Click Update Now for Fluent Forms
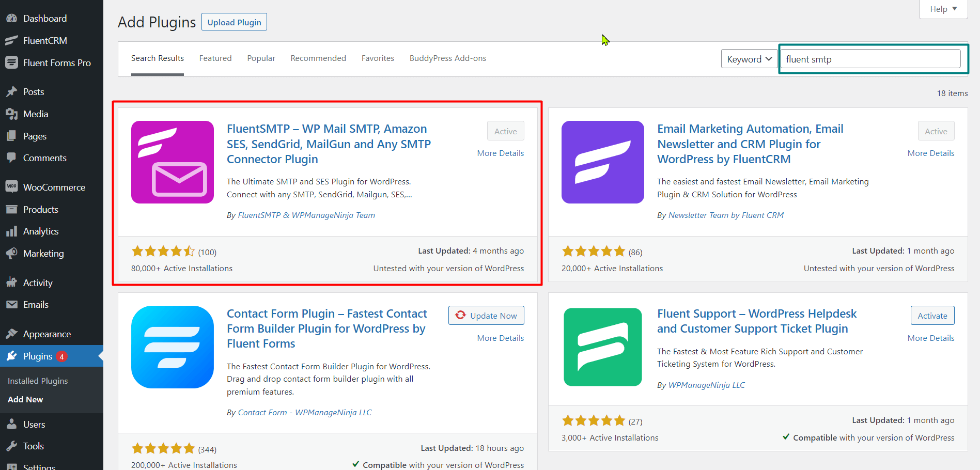Image resolution: width=980 pixels, height=470 pixels. (x=486, y=316)
